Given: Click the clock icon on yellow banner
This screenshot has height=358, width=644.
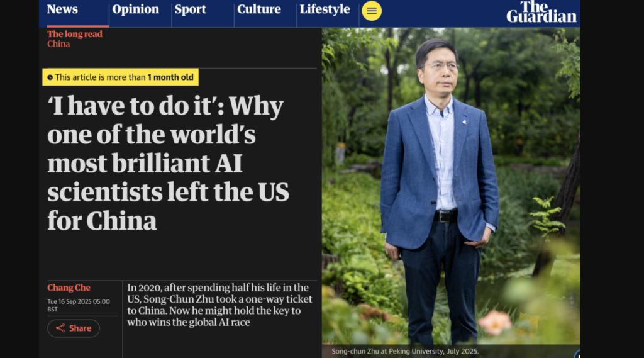Looking at the screenshot, I should pyautogui.click(x=50, y=77).
